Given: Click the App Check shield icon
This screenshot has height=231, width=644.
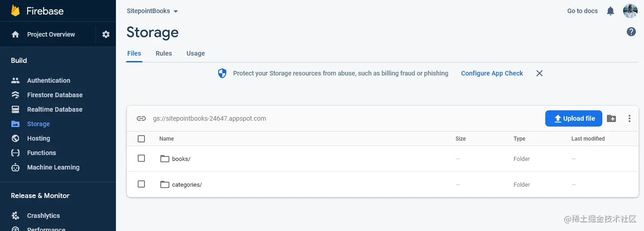Looking at the screenshot, I should pos(222,73).
